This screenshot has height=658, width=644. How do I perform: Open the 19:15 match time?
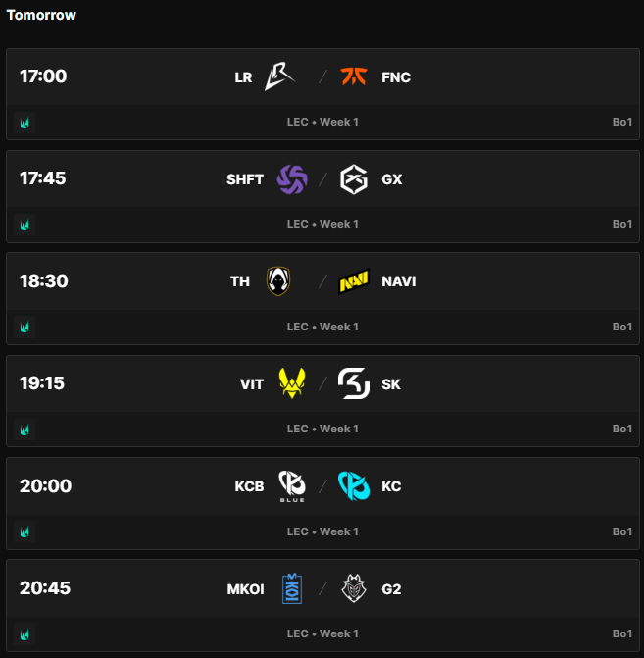(x=42, y=383)
